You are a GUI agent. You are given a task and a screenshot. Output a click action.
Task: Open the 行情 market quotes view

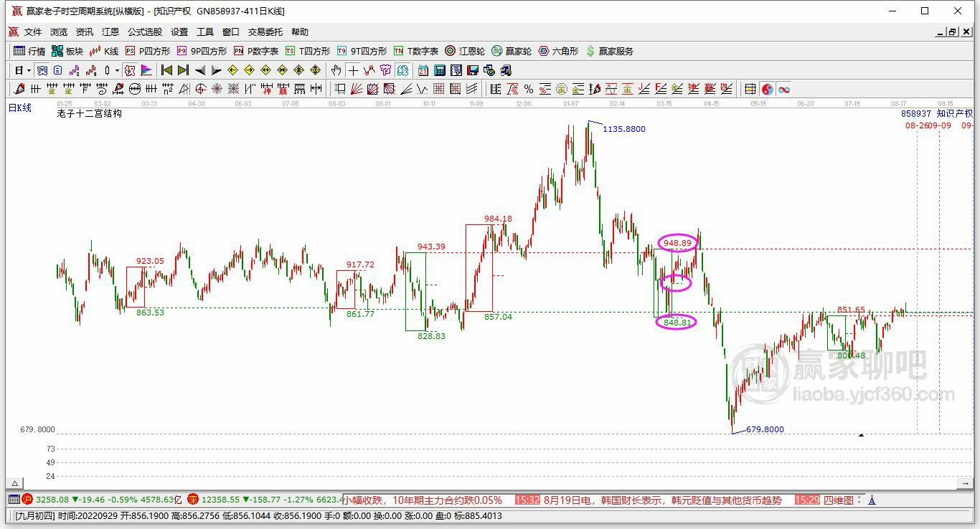[x=29, y=51]
